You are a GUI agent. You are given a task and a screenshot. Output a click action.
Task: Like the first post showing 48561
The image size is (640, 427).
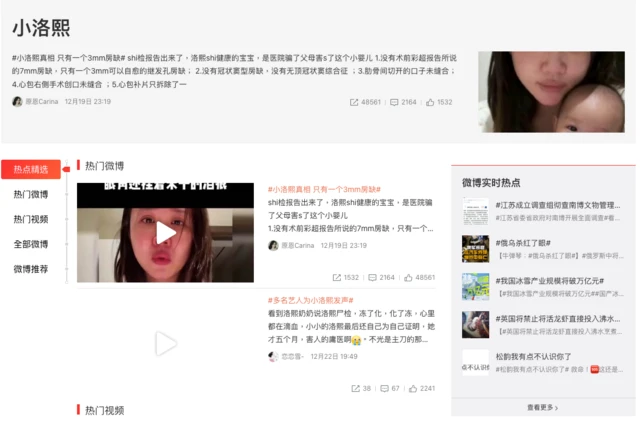point(408,278)
